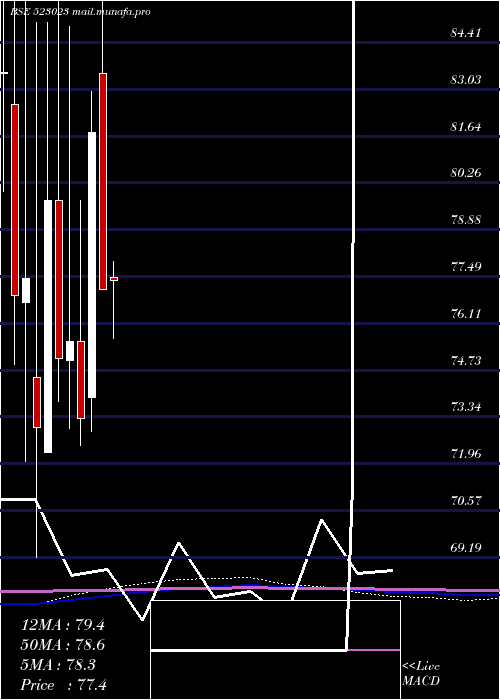Select the 5MA : 78.3 readout

click(x=58, y=665)
